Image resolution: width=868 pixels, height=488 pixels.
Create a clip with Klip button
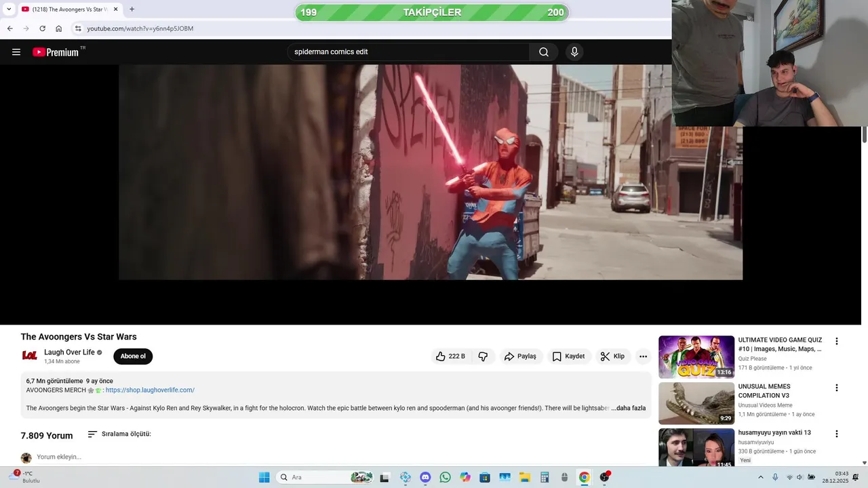pyautogui.click(x=612, y=357)
